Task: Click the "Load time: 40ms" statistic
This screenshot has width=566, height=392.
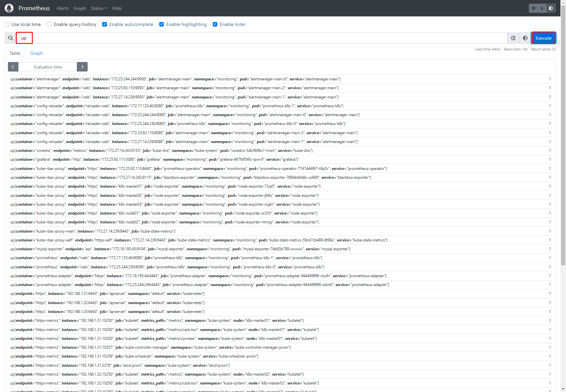Action: [487, 49]
